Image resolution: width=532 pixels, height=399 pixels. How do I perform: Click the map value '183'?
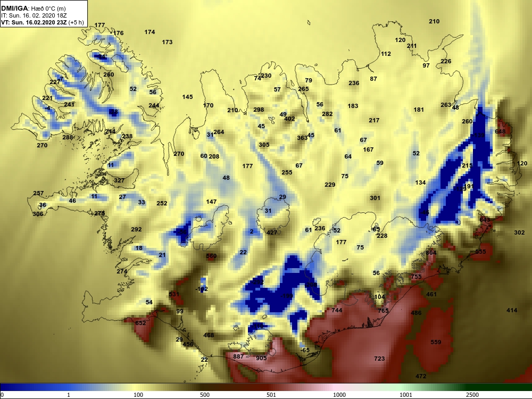point(353,106)
